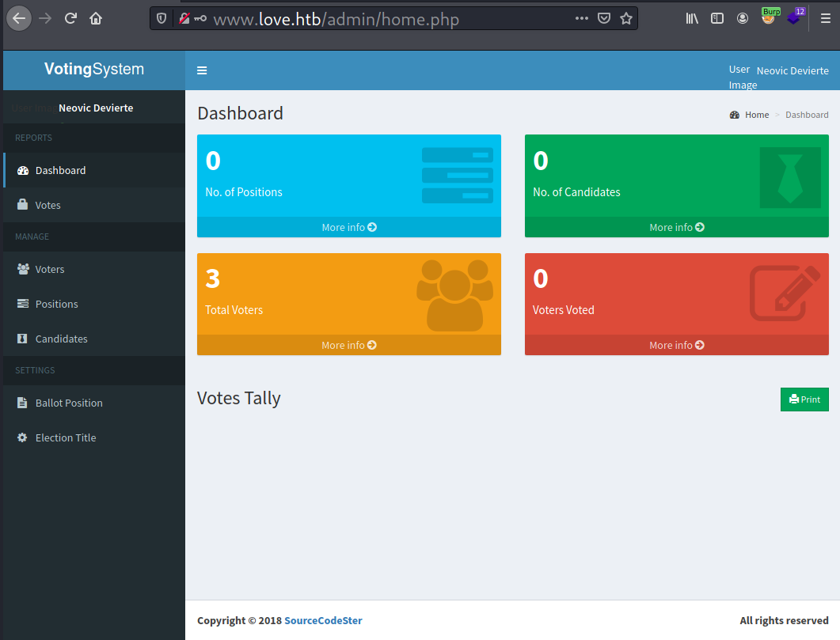Screen dimensions: 840x640
Task: Open Votes in the sidebar
Action: [x=48, y=205]
